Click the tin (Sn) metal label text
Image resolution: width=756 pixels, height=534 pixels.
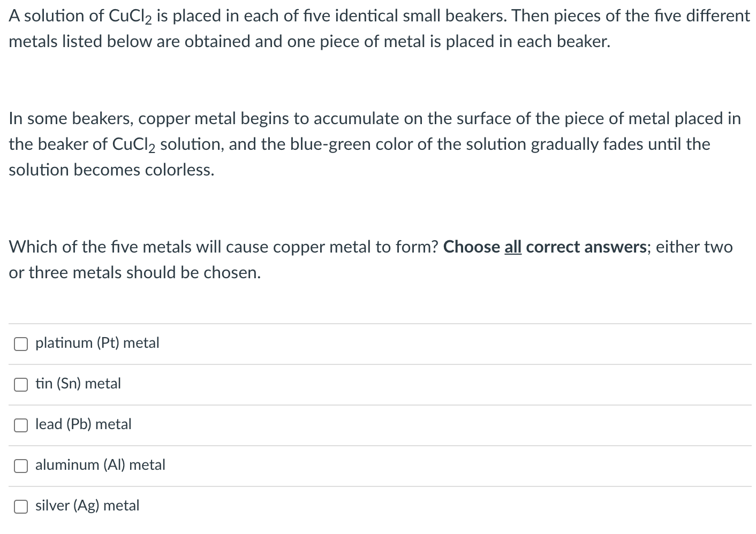tap(78, 384)
